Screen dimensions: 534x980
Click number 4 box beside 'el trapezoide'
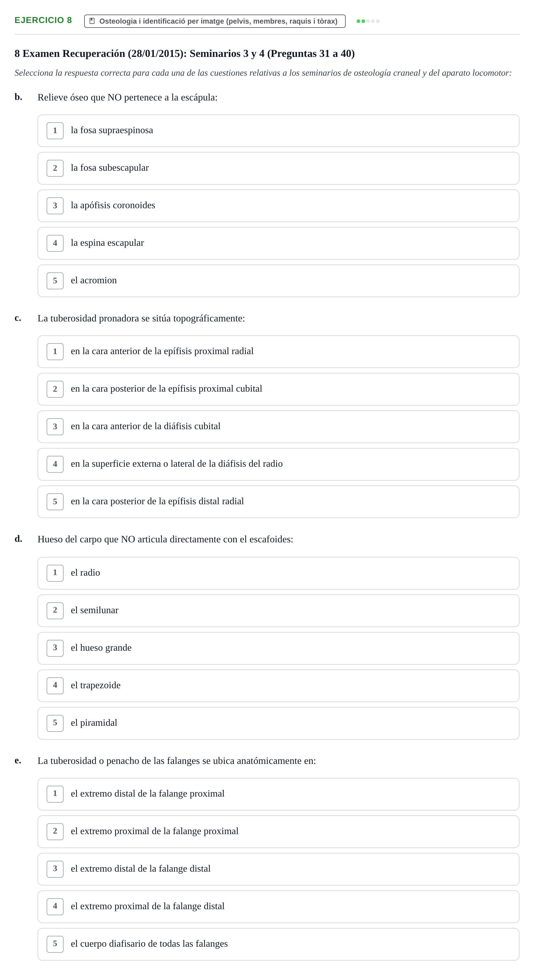tap(55, 686)
